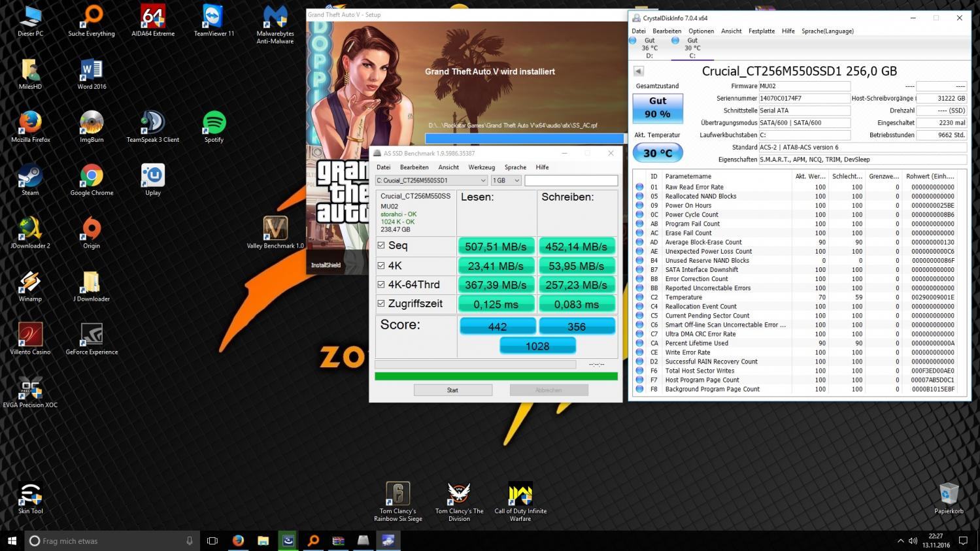Screen dimensions: 980x551
Task: Select the JDownloader 2 desktop icon
Action: pos(30,233)
